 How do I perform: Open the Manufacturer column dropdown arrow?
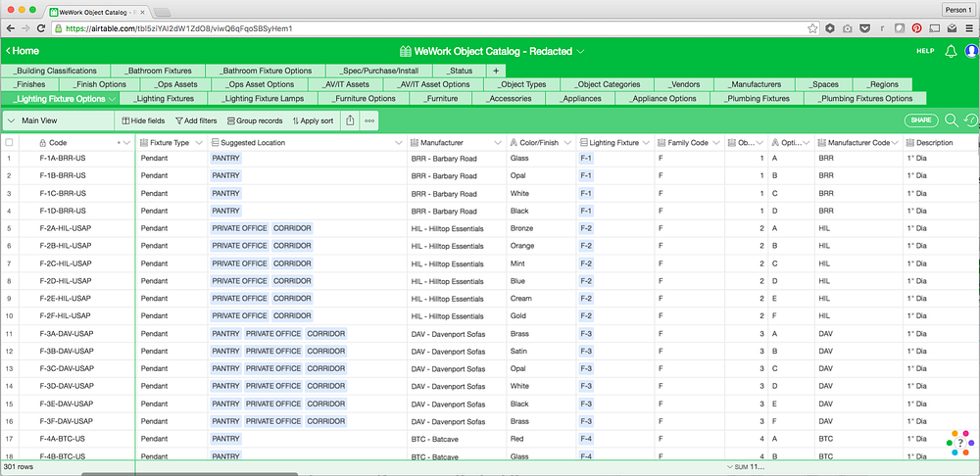click(x=498, y=142)
